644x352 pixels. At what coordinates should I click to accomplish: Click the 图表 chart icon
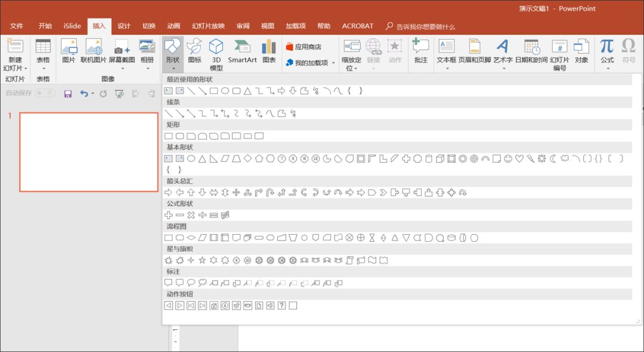pyautogui.click(x=269, y=52)
